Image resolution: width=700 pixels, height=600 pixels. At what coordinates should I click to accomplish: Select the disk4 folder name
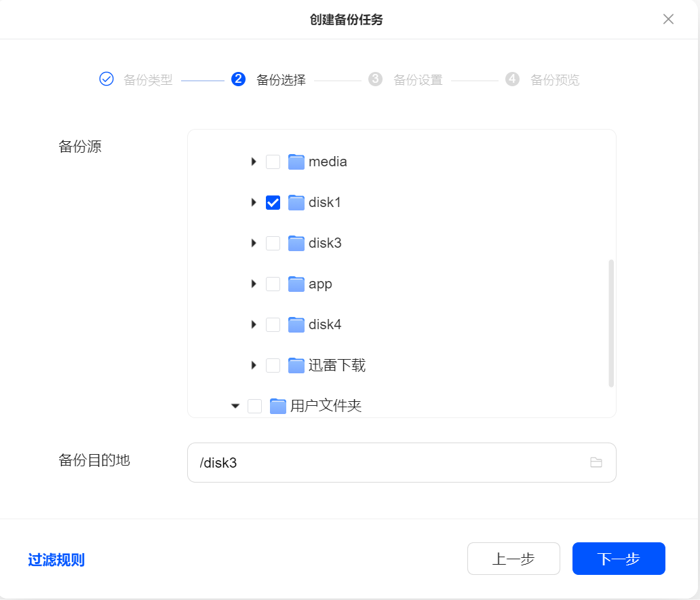coord(325,324)
